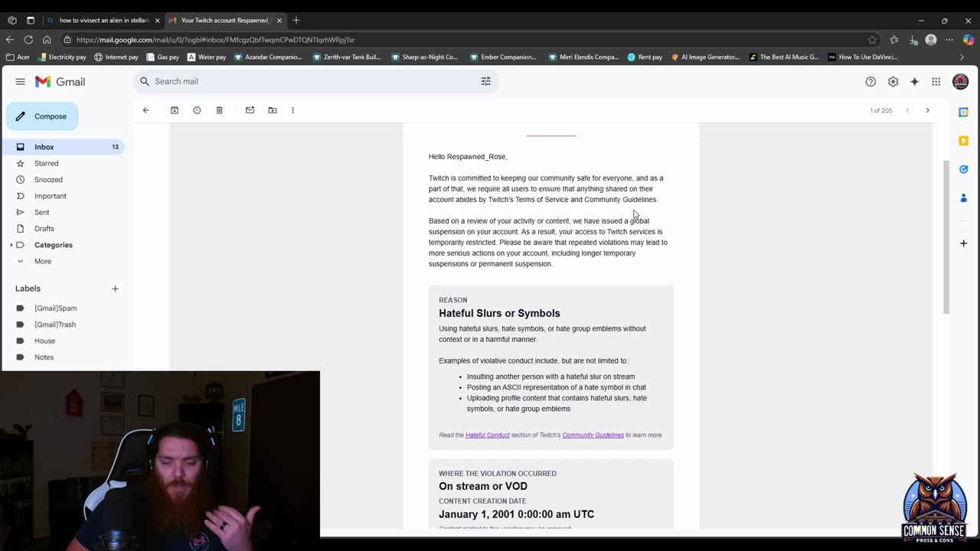Open browser favorites list
Screen dimensions: 980x551
click(x=894, y=40)
